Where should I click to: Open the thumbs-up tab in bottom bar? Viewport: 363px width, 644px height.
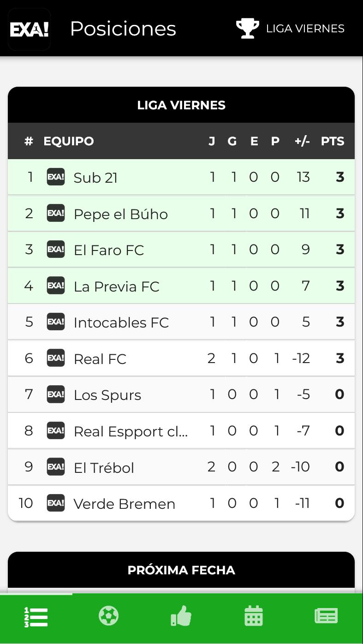181,616
